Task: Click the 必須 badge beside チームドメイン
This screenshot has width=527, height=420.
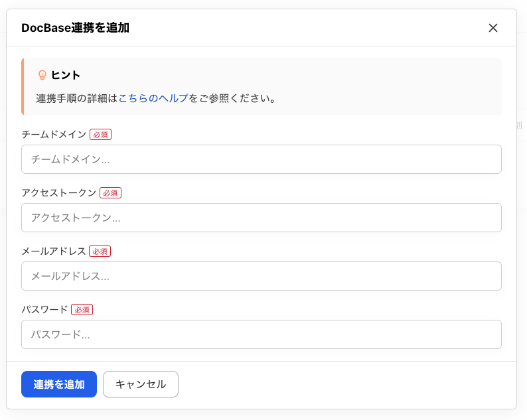Action: pyautogui.click(x=100, y=135)
